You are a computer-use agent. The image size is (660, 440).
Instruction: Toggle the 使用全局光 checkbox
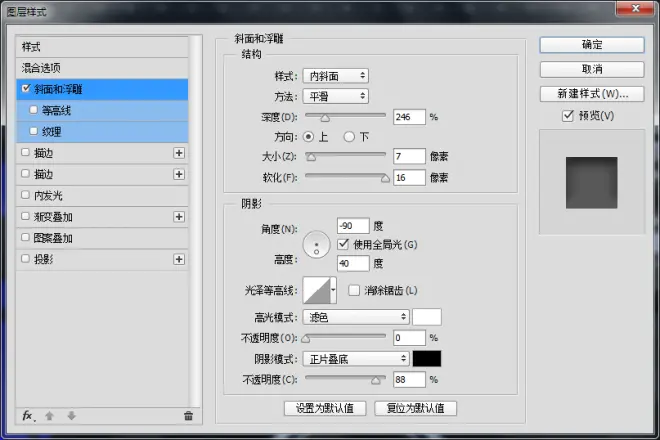pos(343,244)
